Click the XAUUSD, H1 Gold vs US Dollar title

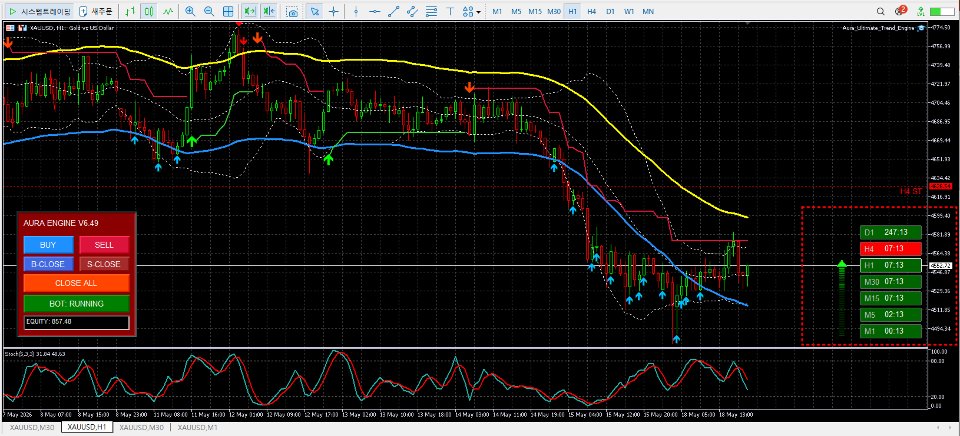point(72,28)
